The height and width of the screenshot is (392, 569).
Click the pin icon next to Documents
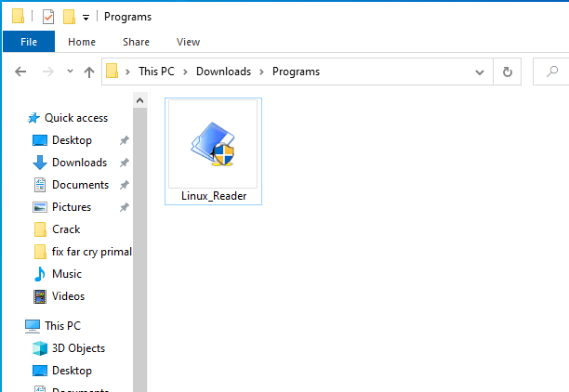point(124,185)
